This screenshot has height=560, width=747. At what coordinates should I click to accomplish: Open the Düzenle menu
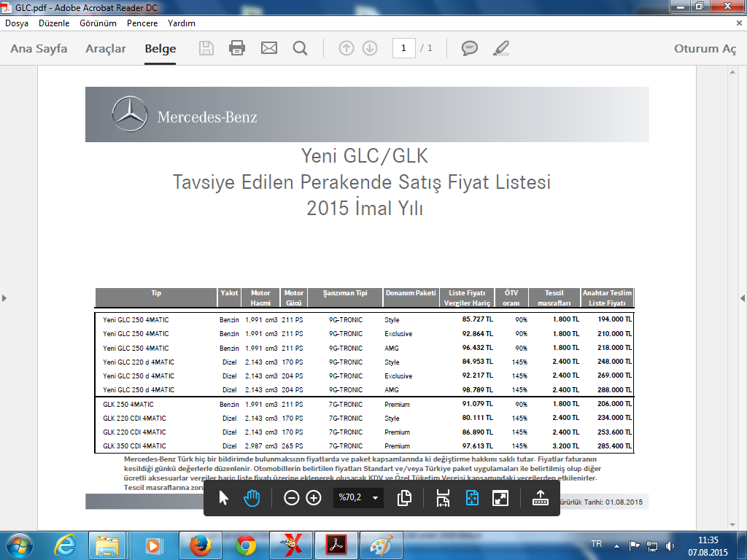pos(54,23)
